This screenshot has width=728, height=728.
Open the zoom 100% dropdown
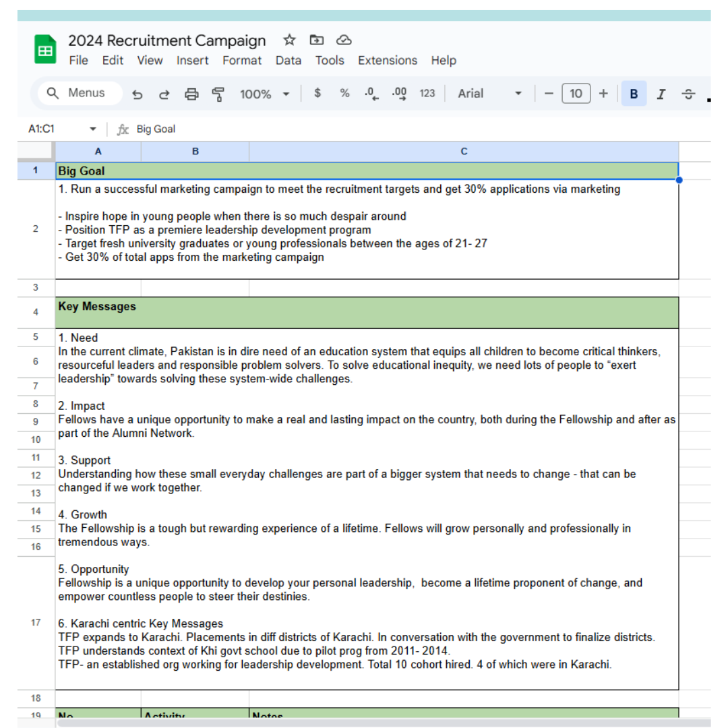pyautogui.click(x=264, y=94)
